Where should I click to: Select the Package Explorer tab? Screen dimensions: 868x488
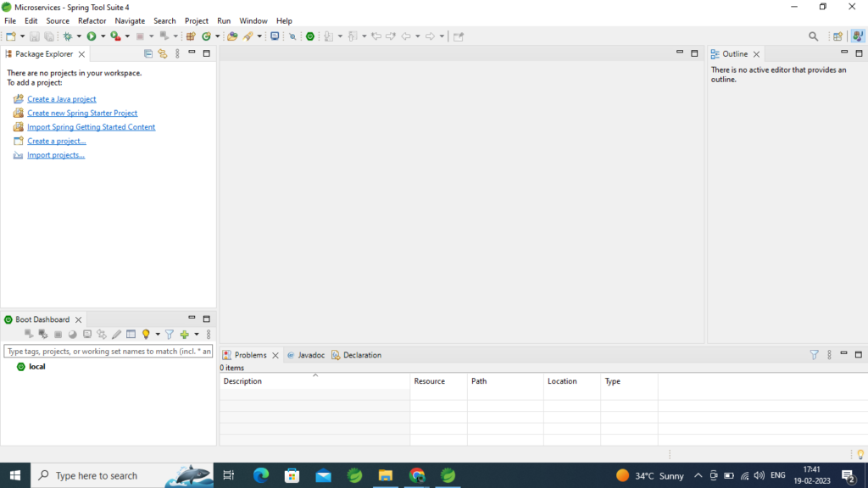tap(44, 53)
